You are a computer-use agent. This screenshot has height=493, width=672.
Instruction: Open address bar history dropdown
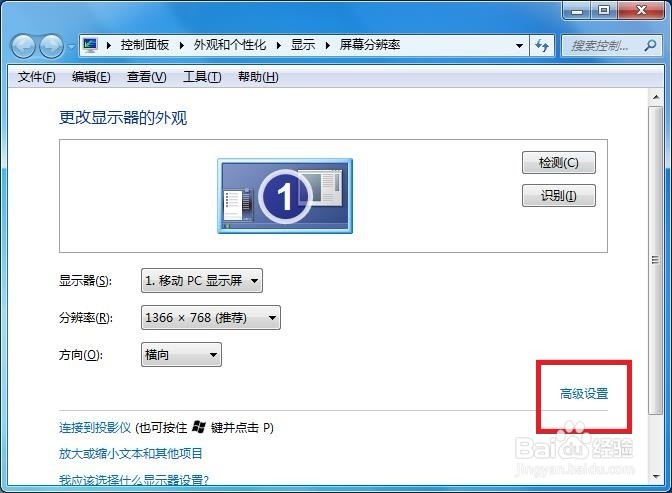click(x=519, y=45)
